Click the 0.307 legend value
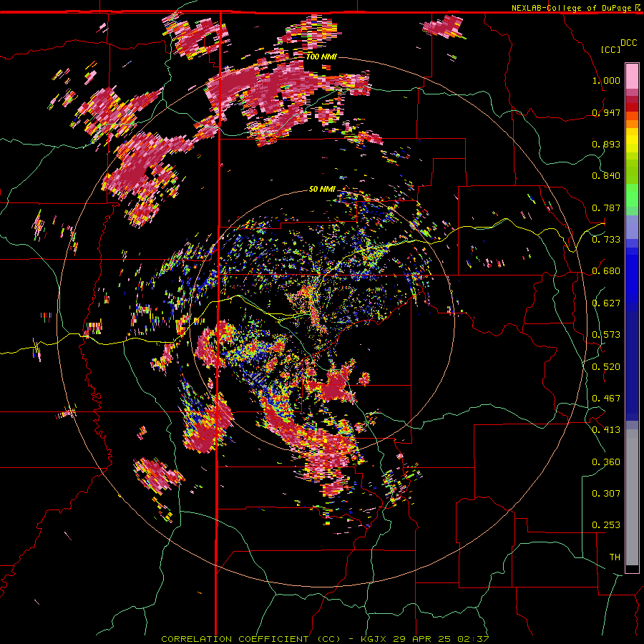The height and width of the screenshot is (644, 644). pos(606,494)
